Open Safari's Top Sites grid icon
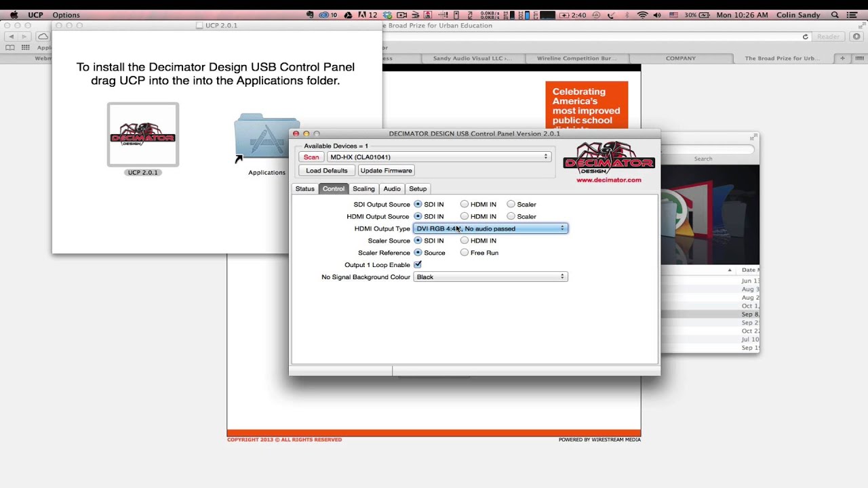Image resolution: width=868 pixels, height=488 pixels. coord(25,47)
